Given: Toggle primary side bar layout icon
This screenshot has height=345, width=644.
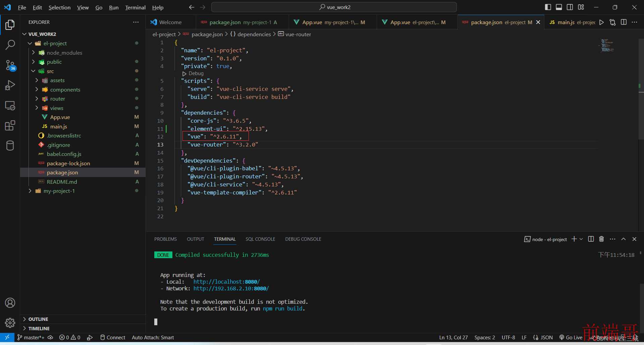Looking at the screenshot, I should [x=548, y=7].
